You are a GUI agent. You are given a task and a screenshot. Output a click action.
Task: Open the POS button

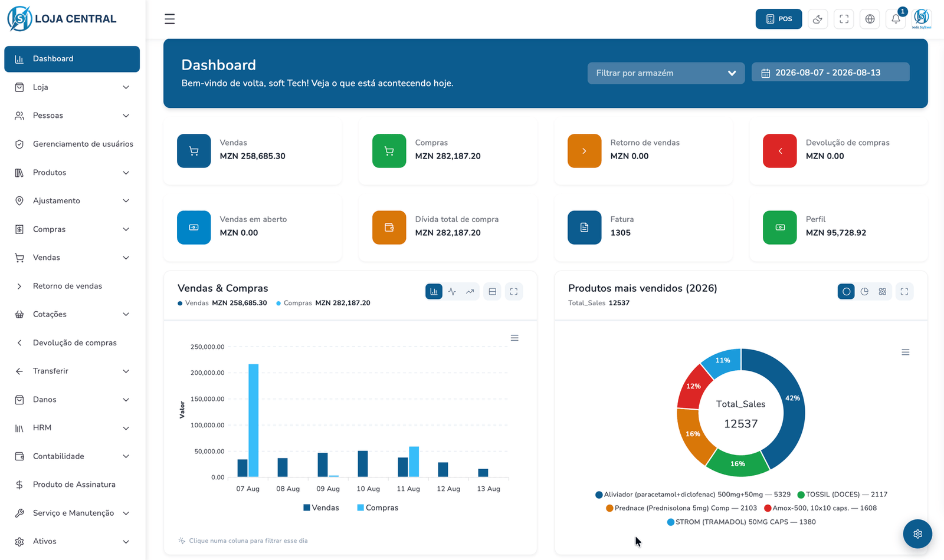pos(779,19)
